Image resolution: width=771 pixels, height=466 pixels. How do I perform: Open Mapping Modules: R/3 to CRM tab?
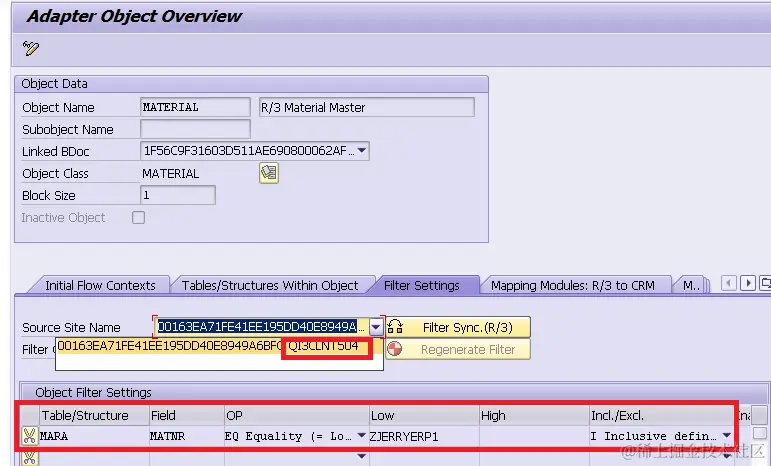[x=573, y=286]
